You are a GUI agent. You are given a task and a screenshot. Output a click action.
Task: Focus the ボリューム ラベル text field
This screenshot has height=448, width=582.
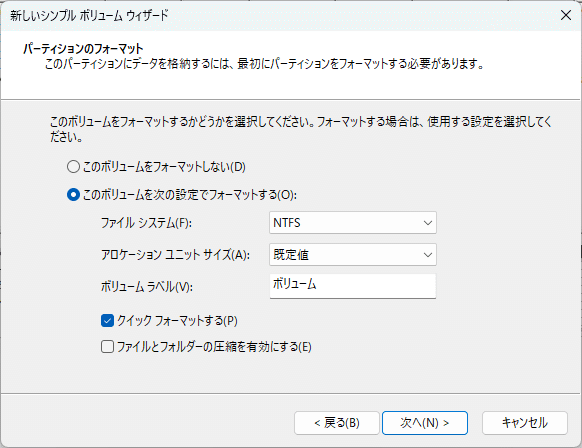pos(353,286)
